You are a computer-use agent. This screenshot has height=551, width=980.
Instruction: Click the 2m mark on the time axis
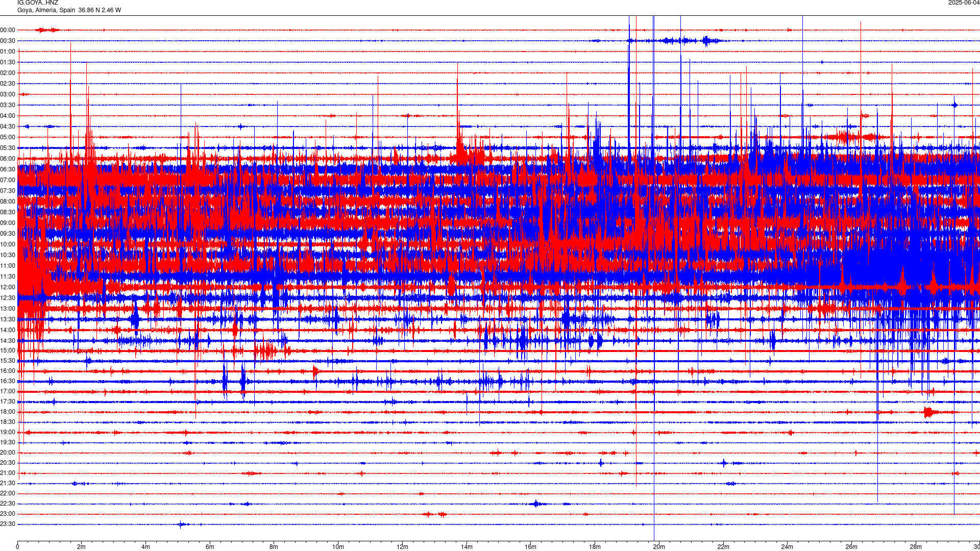pos(82,547)
